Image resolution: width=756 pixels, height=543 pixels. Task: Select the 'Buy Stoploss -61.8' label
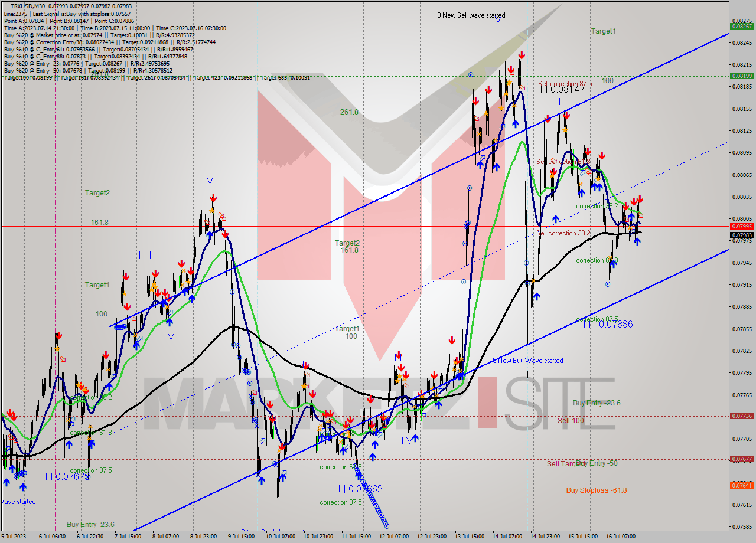597,490
